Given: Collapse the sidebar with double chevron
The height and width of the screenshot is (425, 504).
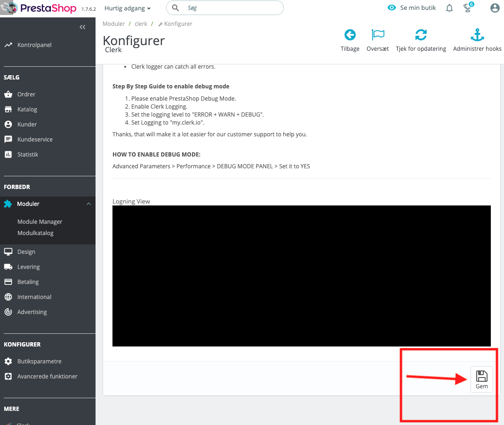Looking at the screenshot, I should tap(82, 27).
